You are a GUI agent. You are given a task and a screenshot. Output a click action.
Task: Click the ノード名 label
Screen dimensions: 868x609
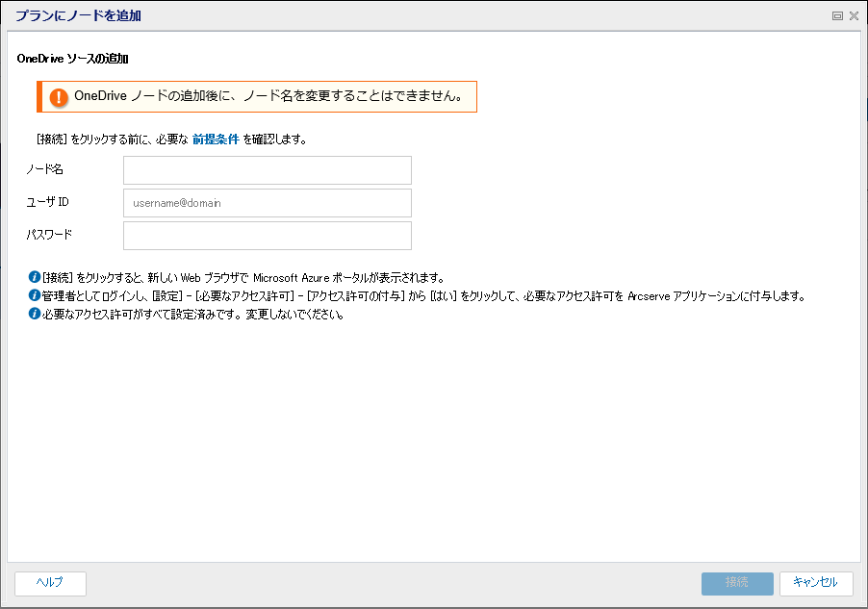45,169
